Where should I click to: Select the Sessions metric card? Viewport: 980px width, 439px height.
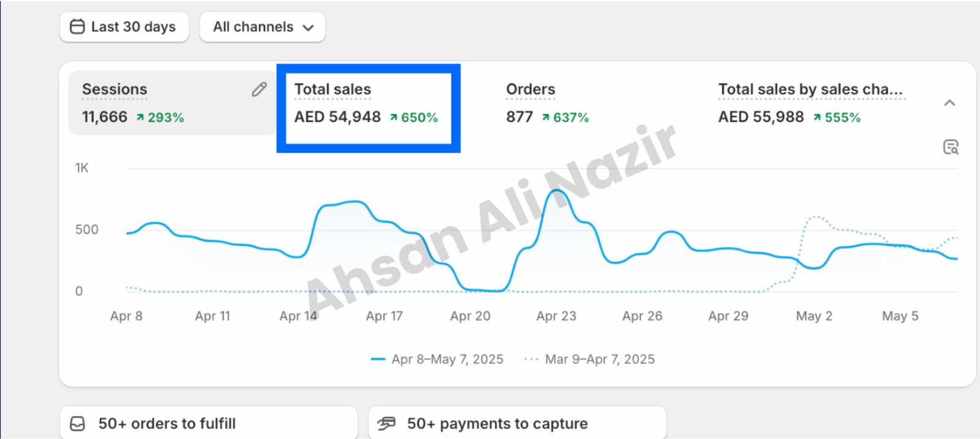click(171, 103)
